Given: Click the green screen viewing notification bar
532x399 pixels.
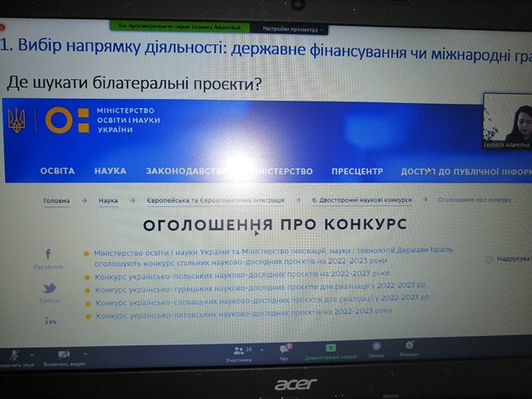Looking at the screenshot, I should (x=180, y=26).
